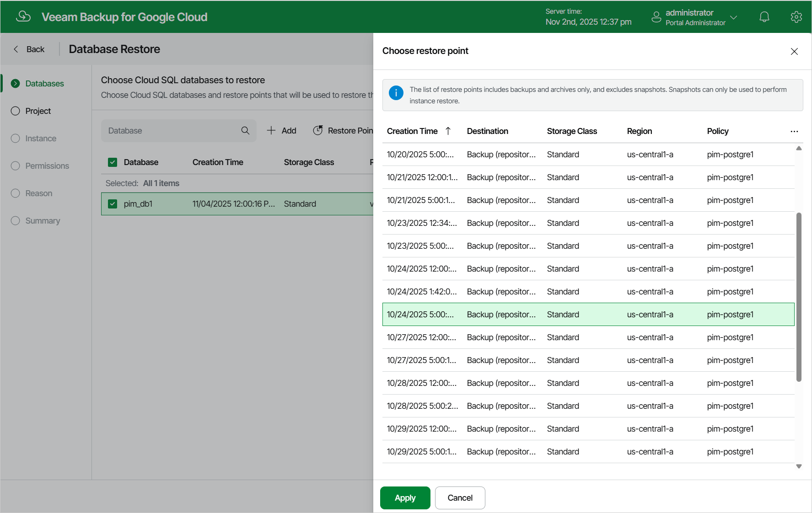Image resolution: width=812 pixels, height=513 pixels.
Task: Select restore point 10/23/2025 5:00
Action: point(588,246)
